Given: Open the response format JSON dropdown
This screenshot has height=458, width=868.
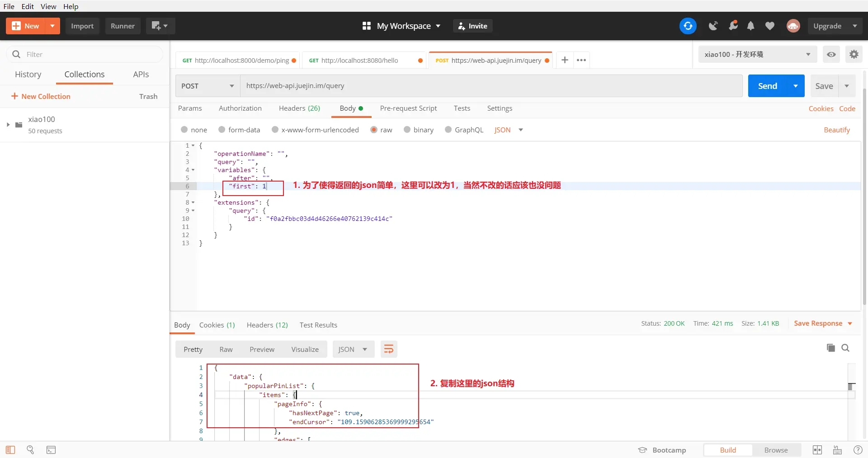Looking at the screenshot, I should click(x=354, y=349).
